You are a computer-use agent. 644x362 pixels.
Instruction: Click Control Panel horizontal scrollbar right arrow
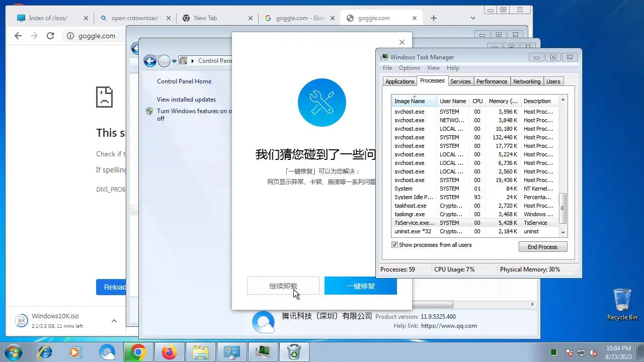[x=532, y=304]
